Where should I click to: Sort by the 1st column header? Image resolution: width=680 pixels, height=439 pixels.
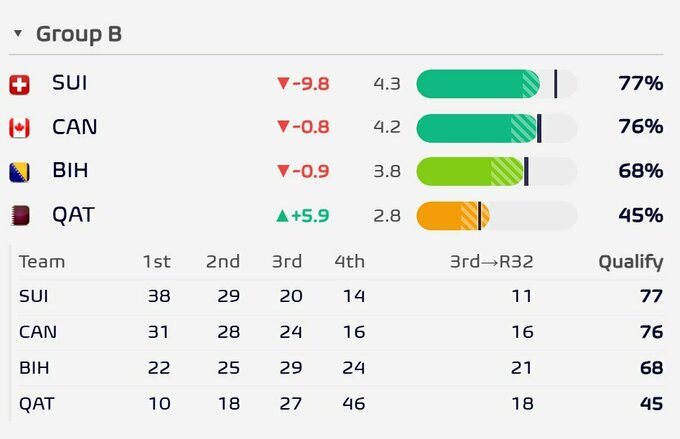pyautogui.click(x=157, y=262)
